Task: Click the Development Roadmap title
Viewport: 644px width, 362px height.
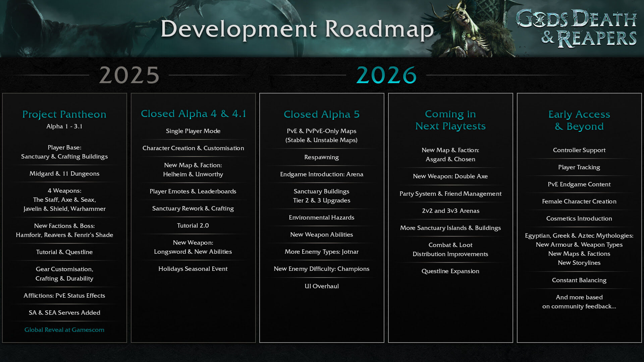Action: [x=297, y=29]
